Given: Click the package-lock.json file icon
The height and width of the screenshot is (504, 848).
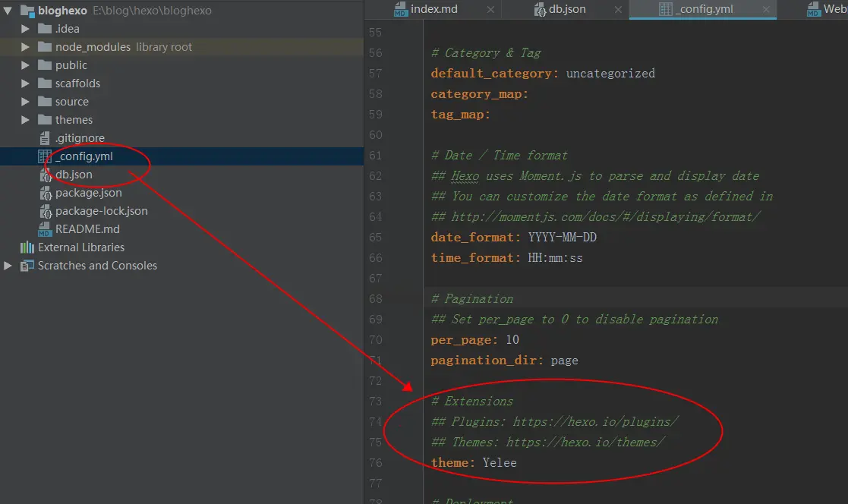Looking at the screenshot, I should pos(46,212).
